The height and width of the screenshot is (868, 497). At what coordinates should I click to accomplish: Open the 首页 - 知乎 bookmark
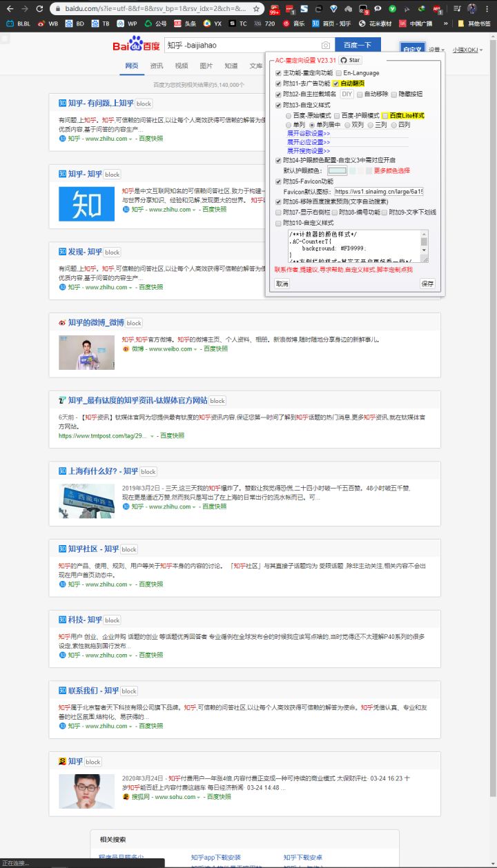coord(331,23)
